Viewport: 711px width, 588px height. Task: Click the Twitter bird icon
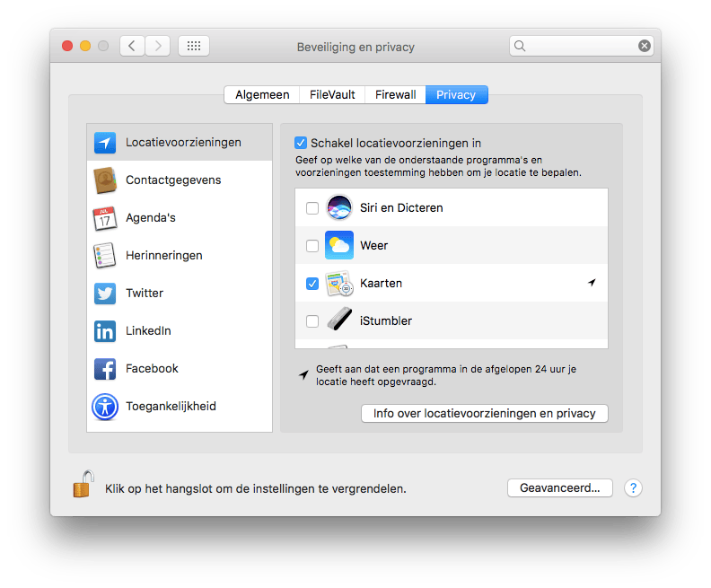click(x=105, y=294)
